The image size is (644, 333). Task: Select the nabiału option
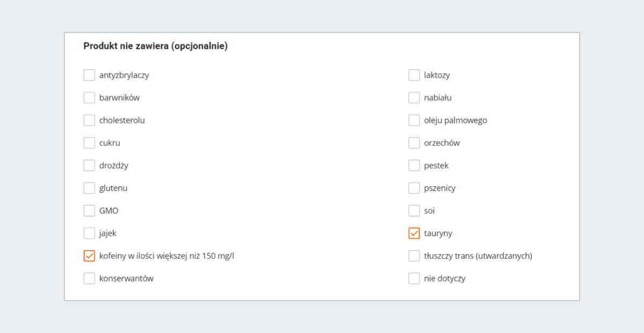[414, 98]
